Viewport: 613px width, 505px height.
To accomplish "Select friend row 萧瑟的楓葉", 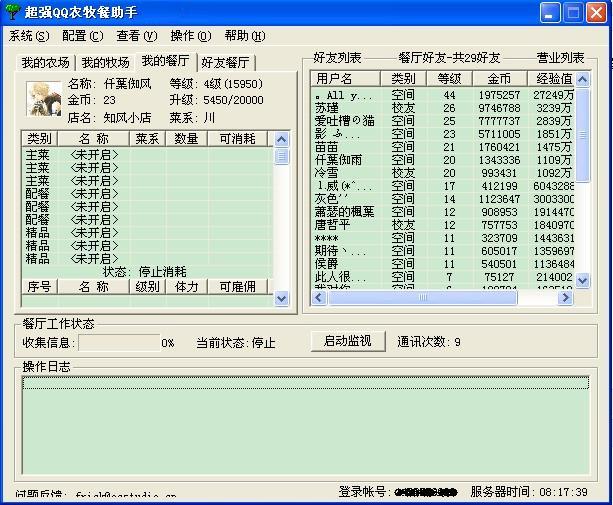I will [444, 212].
